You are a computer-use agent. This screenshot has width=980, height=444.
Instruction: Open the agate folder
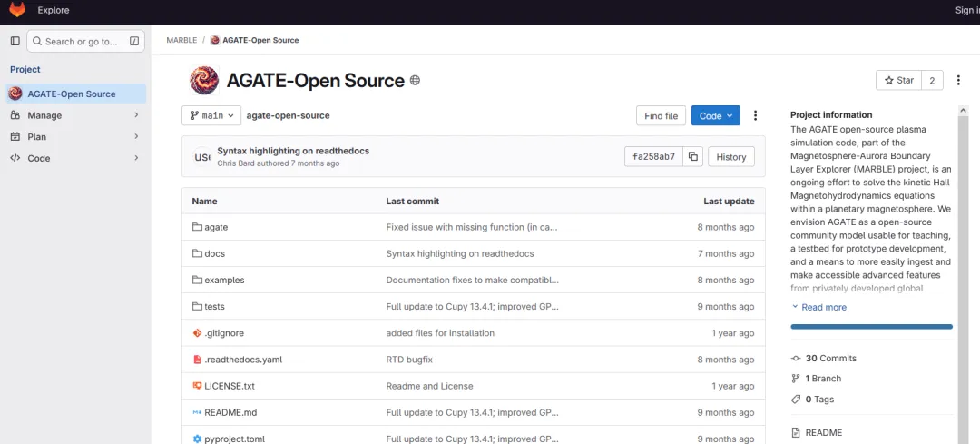(x=216, y=227)
